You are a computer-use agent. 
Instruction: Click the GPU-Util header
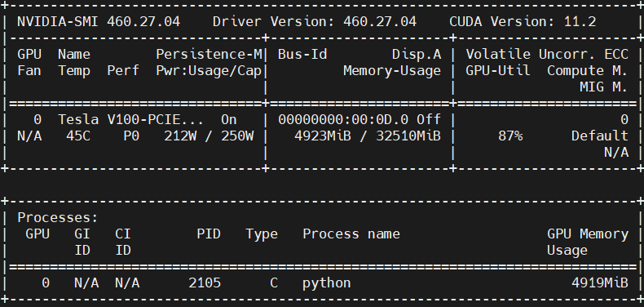pos(498,71)
